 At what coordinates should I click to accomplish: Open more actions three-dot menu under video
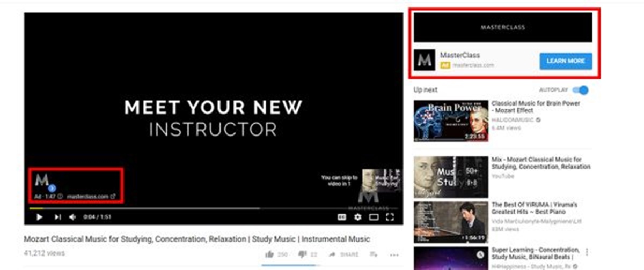pos(394,254)
